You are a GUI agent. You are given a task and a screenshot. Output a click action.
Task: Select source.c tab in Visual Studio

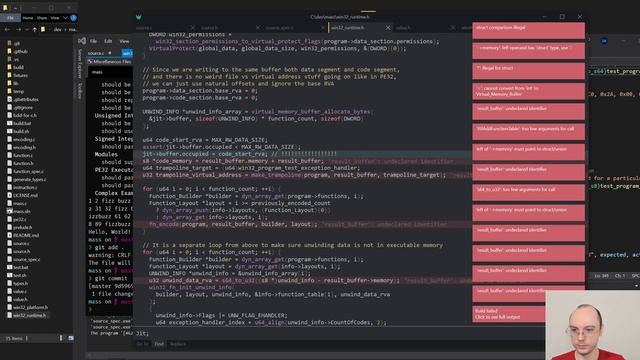96,53
